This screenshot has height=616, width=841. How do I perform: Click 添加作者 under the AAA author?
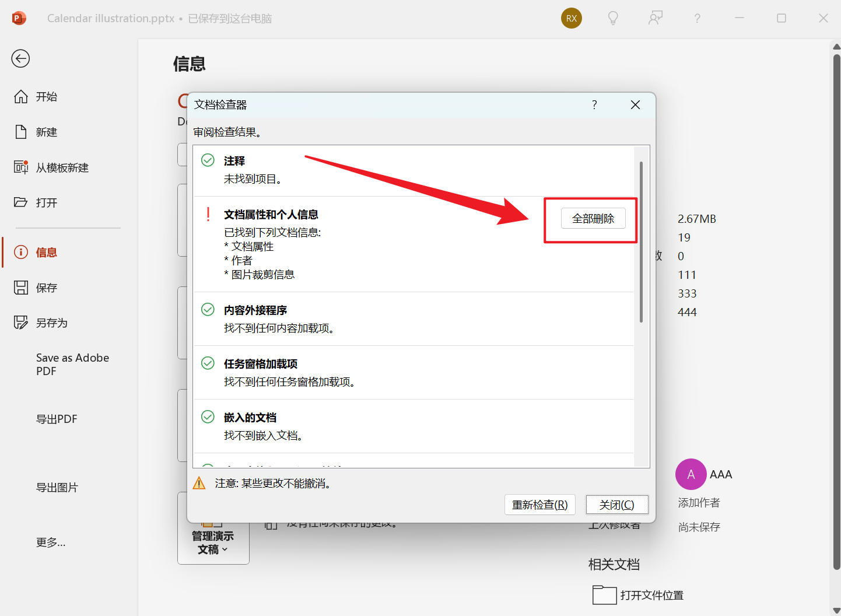coord(698,502)
